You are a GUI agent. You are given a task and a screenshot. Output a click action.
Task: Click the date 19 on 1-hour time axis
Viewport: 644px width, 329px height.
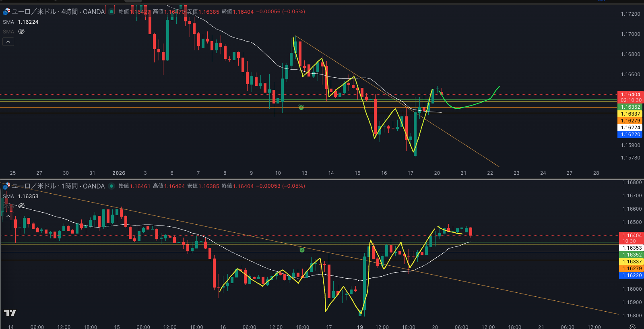360,327
